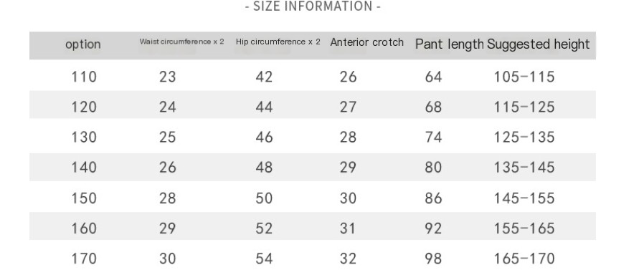644x275 pixels.
Task: Select size option 150
Action: (x=84, y=198)
